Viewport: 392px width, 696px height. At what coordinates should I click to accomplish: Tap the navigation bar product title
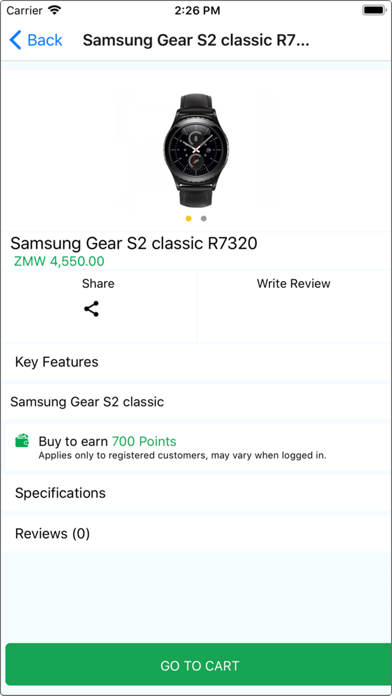[x=196, y=40]
